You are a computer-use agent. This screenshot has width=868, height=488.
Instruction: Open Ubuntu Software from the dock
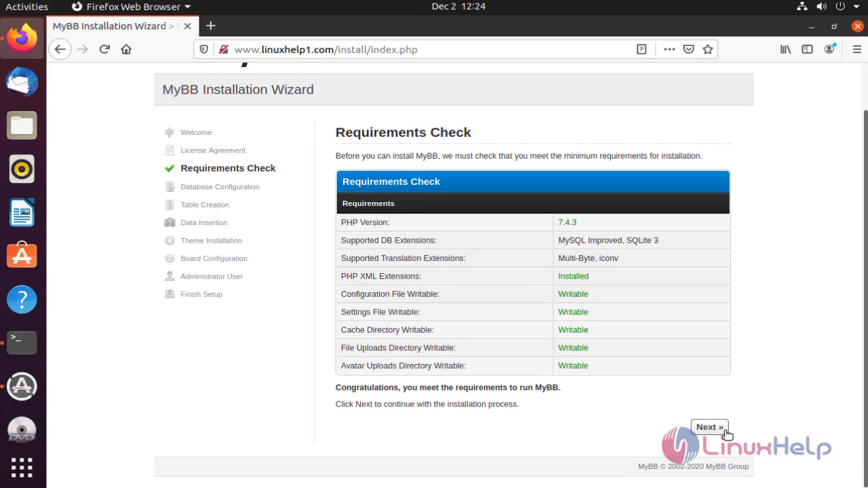[x=22, y=256]
